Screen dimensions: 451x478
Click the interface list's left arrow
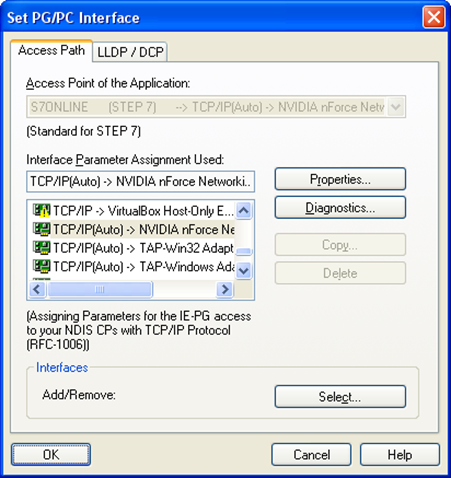(37, 289)
